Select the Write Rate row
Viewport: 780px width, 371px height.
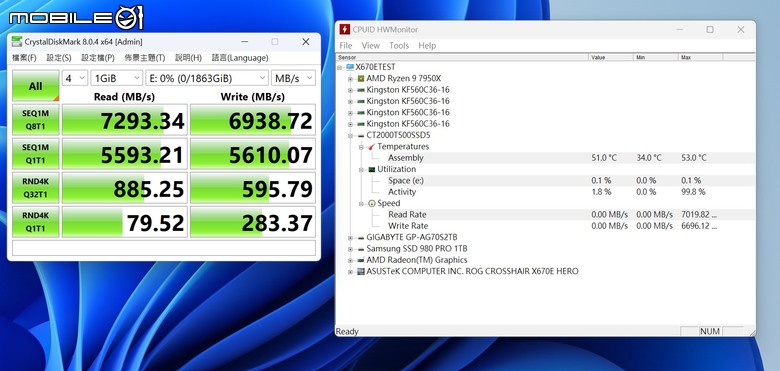[546, 226]
